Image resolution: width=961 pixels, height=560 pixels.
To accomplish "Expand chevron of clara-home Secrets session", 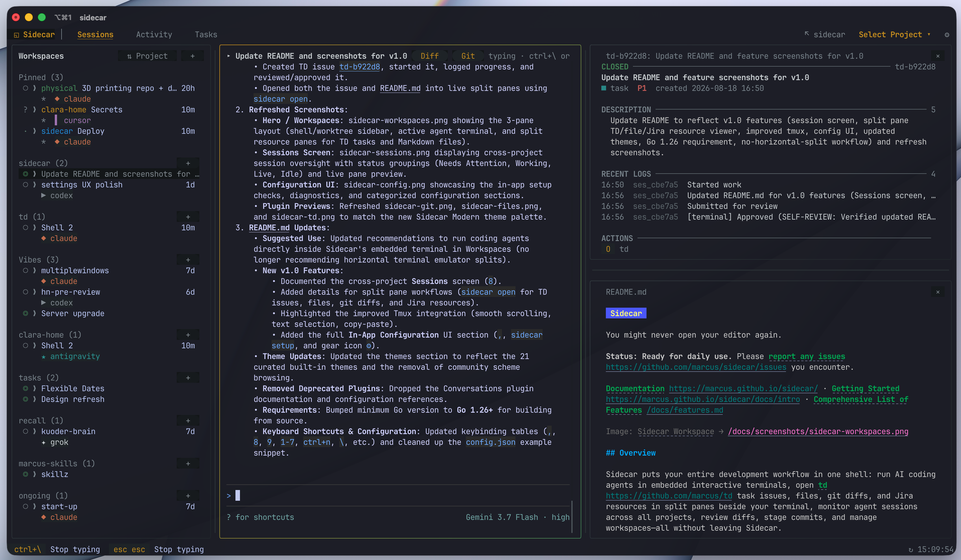I will point(34,110).
